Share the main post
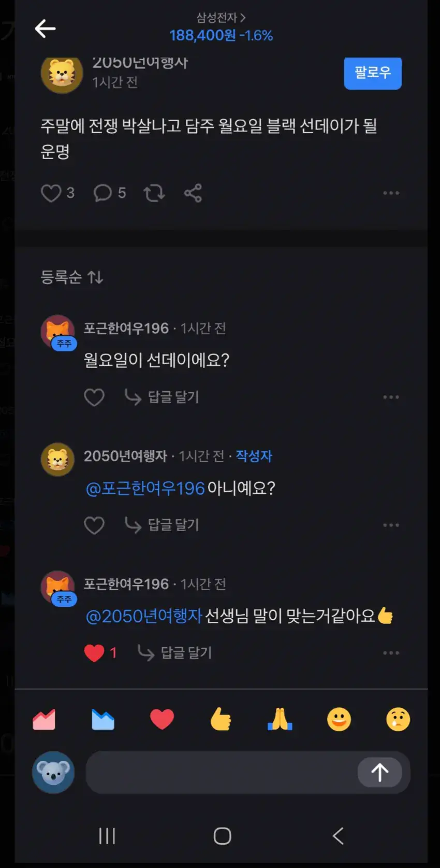 coord(193,193)
